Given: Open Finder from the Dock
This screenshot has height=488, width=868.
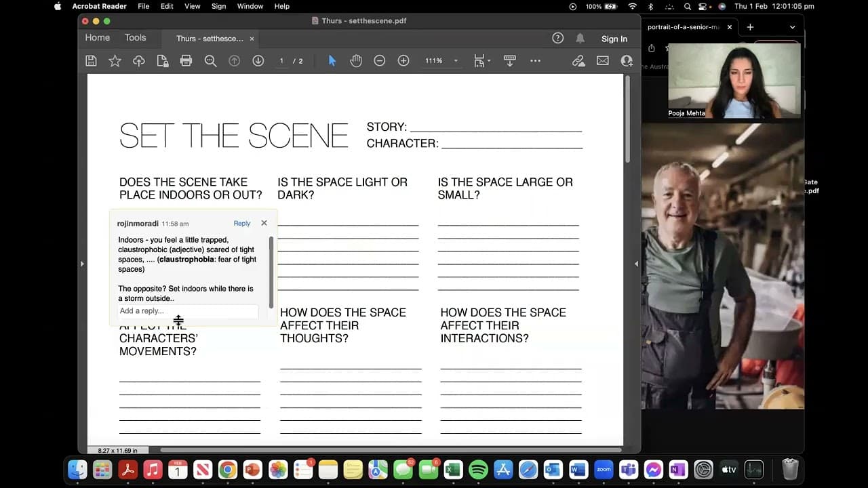Looking at the screenshot, I should [77, 469].
